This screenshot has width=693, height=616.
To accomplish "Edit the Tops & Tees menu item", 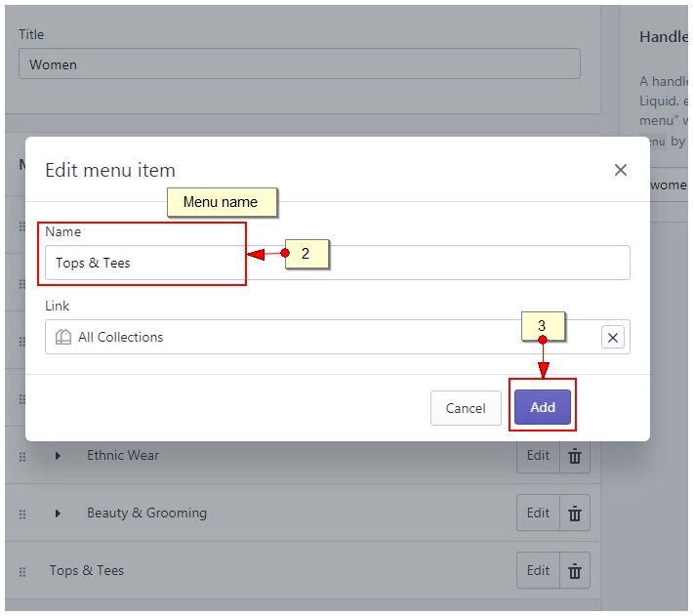I will 538,571.
